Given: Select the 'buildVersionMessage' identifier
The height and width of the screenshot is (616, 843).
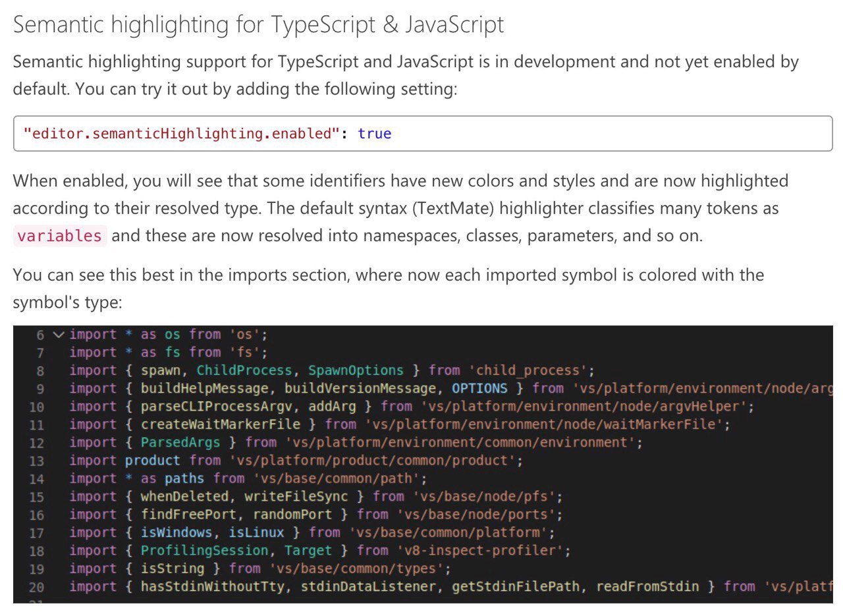Looking at the screenshot, I should pos(360,389).
